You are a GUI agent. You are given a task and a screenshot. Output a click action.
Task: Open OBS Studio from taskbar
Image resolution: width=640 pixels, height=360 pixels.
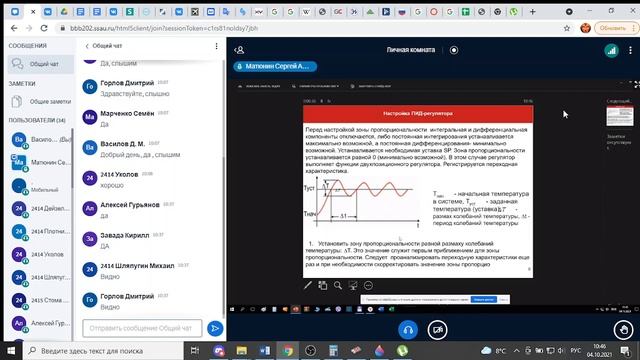pos(310,351)
